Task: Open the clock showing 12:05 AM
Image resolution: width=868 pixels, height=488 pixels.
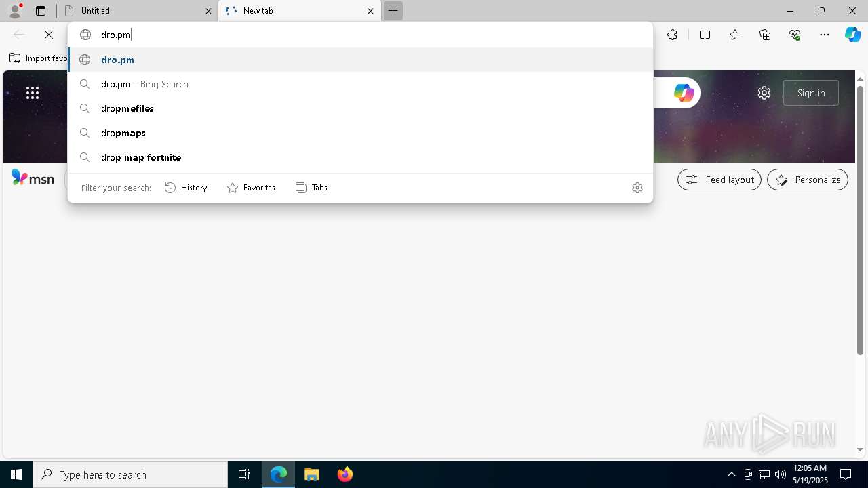Action: tap(810, 474)
